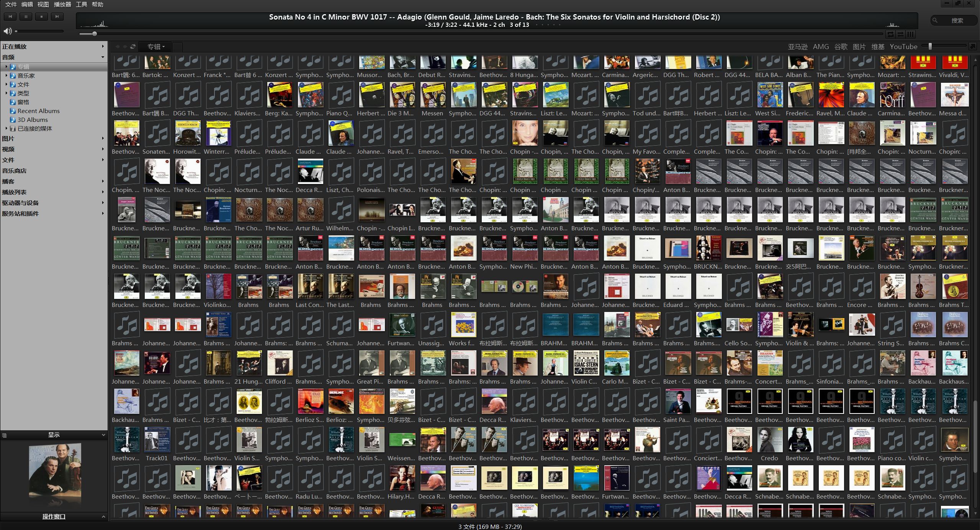
Task: Open the 编辑 menu
Action: coord(27,4)
